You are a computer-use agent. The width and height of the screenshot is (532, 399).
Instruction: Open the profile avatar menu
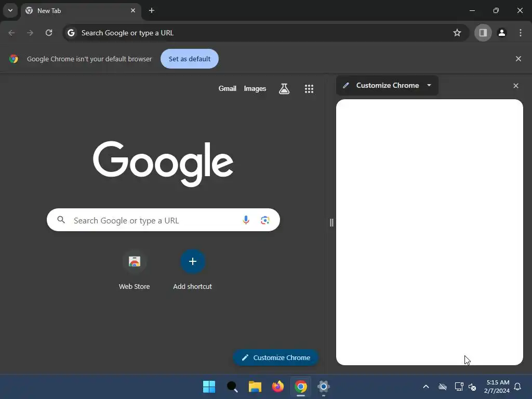pos(502,33)
